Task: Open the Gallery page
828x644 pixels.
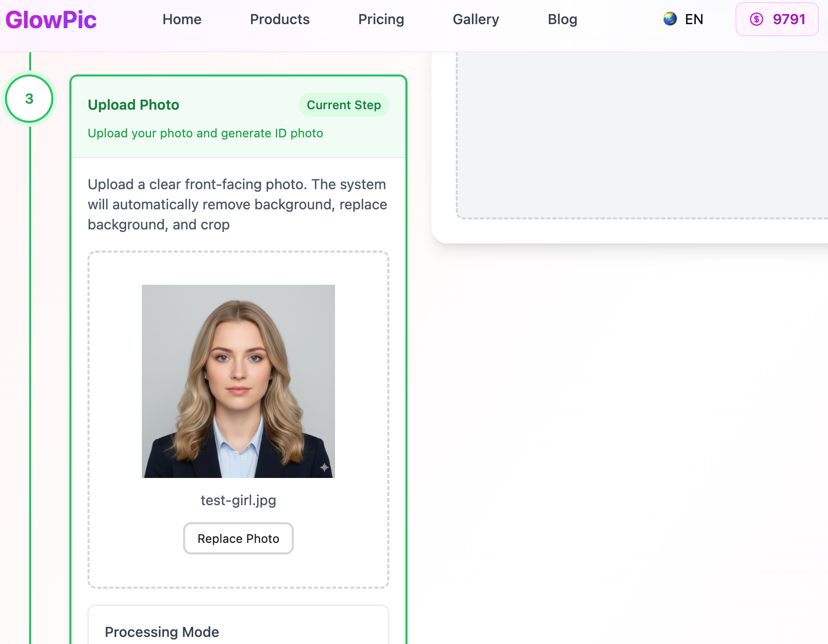Action: tap(475, 19)
